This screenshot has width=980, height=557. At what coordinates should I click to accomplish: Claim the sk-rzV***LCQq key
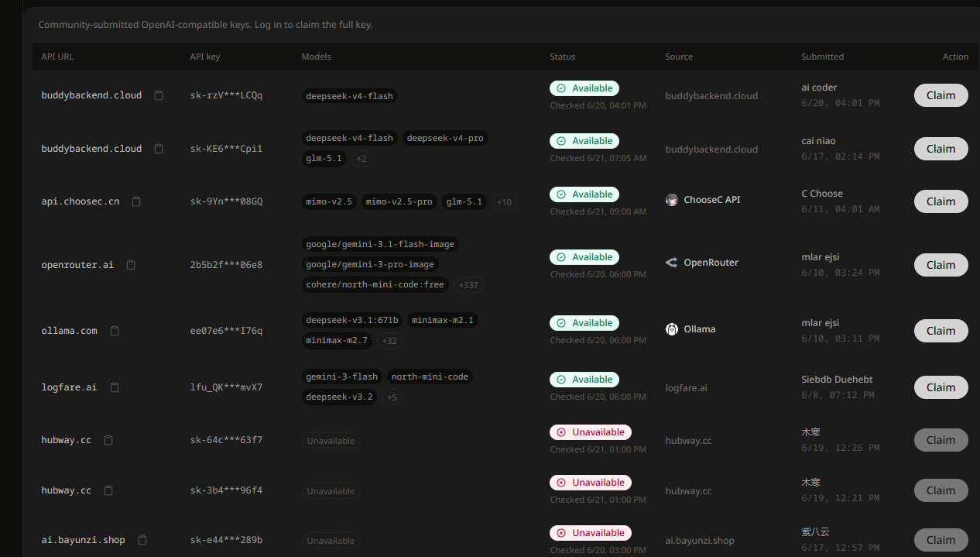coord(941,95)
